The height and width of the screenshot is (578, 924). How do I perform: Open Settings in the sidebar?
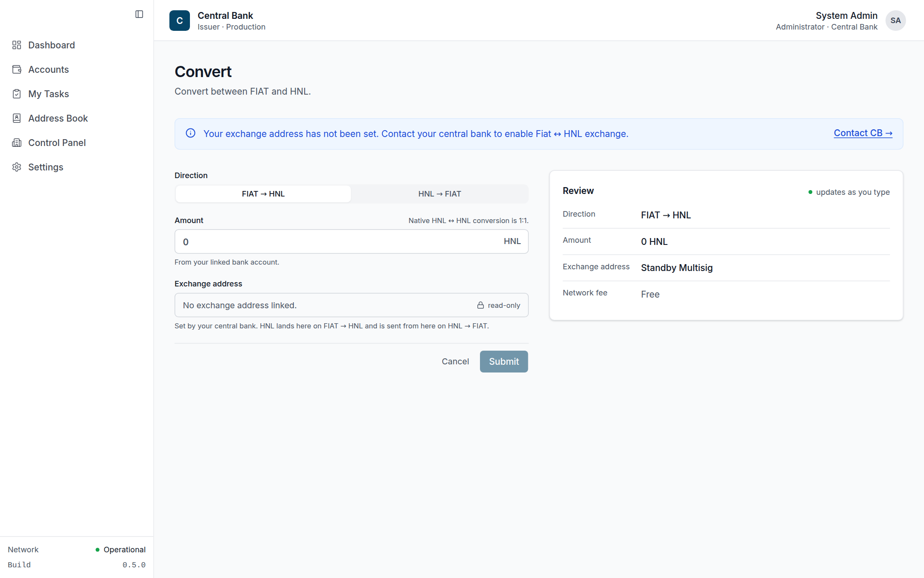coord(77,167)
